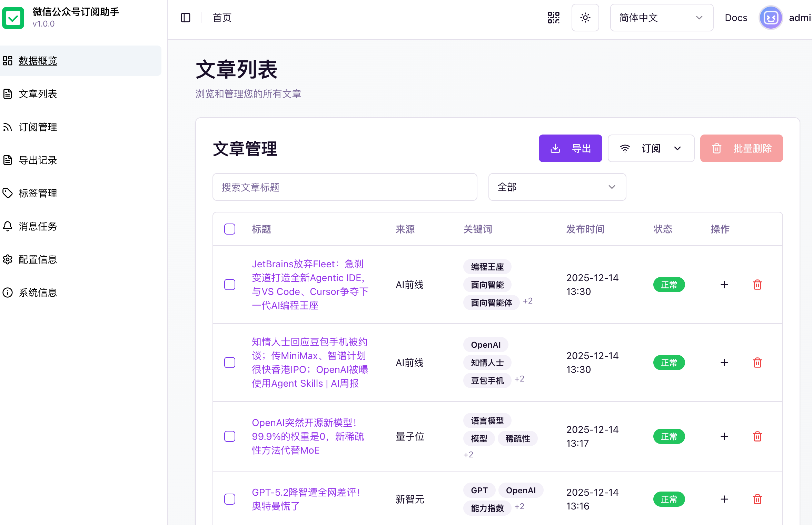This screenshot has height=525, width=812.
Task: Check the select-all checkbox in table header
Action: coord(229,229)
